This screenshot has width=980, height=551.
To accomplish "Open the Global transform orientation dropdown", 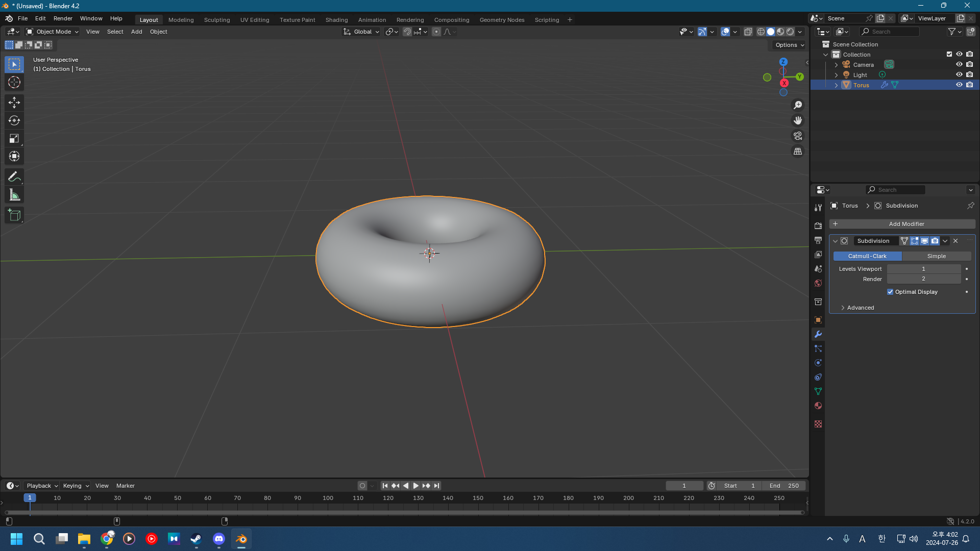I will (x=361, y=32).
